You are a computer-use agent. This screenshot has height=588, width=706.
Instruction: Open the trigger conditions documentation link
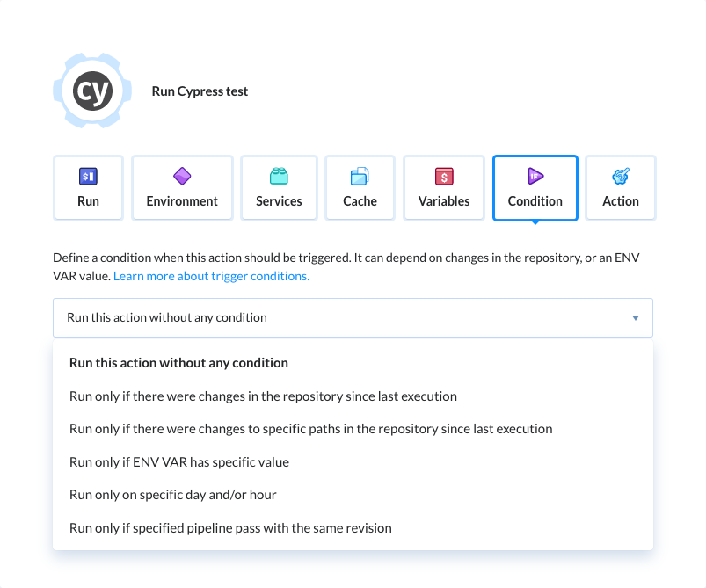[211, 275]
